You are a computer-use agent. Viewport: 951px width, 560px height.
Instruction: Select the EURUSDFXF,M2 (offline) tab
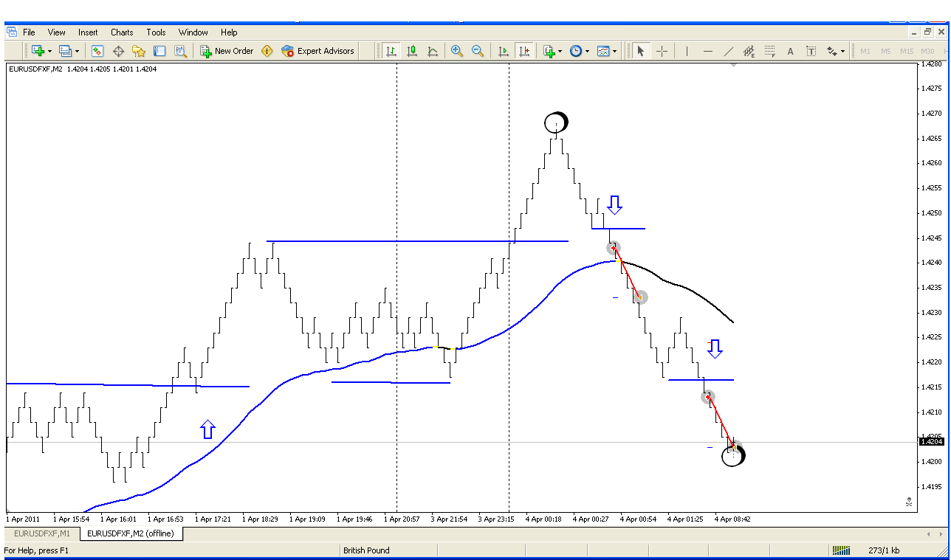pyautogui.click(x=130, y=533)
